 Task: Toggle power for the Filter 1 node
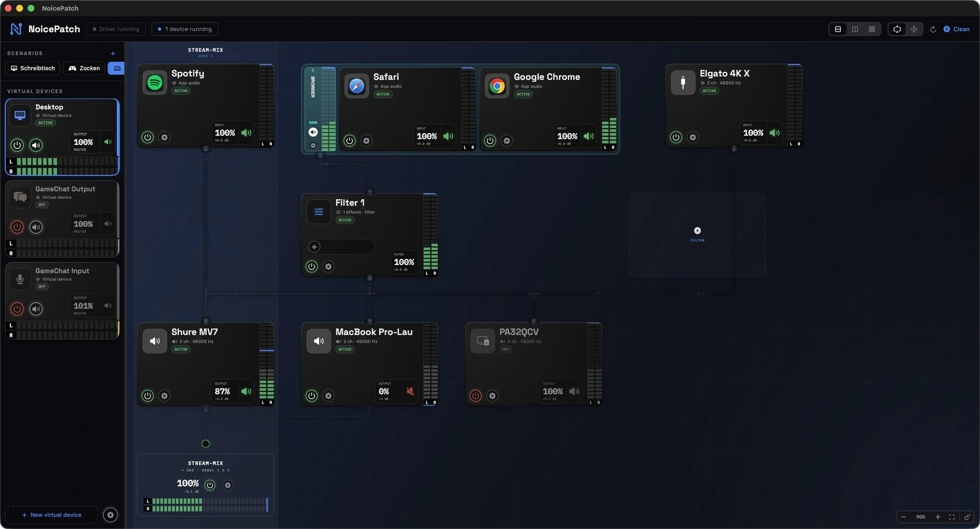point(312,267)
